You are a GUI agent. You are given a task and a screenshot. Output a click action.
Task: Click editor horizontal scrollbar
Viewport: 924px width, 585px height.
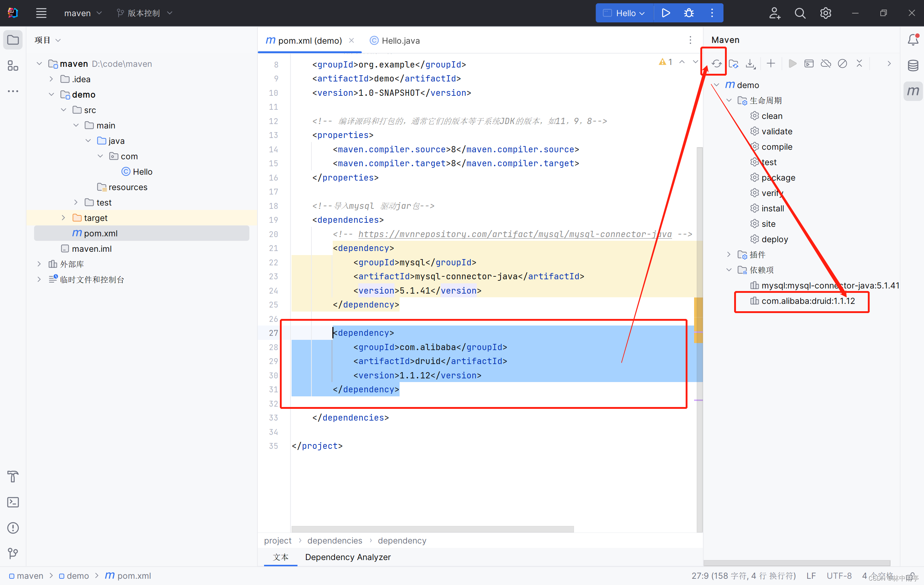coord(433,529)
